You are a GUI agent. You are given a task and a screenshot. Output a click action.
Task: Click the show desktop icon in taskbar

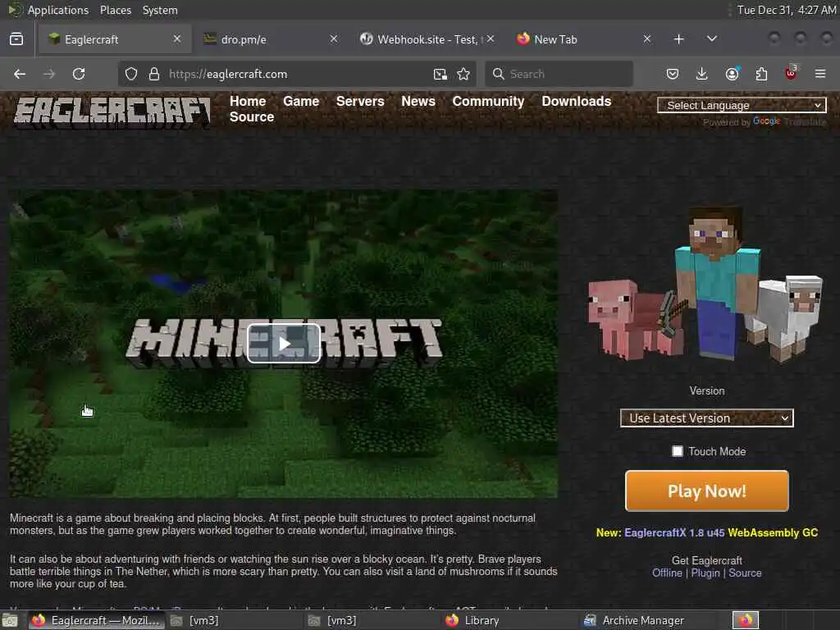tap(10, 621)
